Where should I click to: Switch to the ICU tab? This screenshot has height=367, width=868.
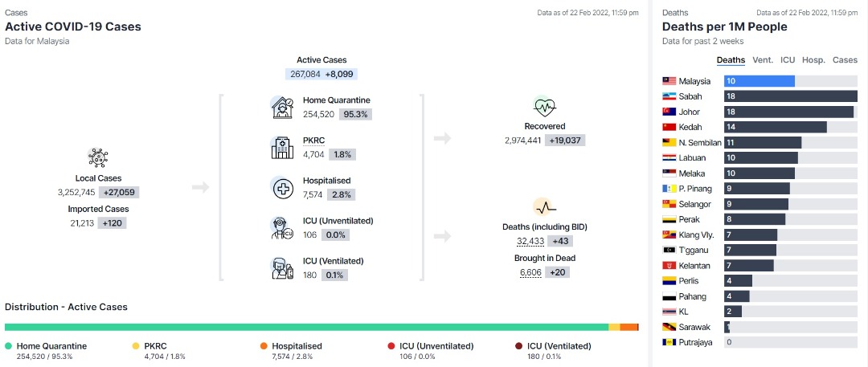pyautogui.click(x=788, y=59)
